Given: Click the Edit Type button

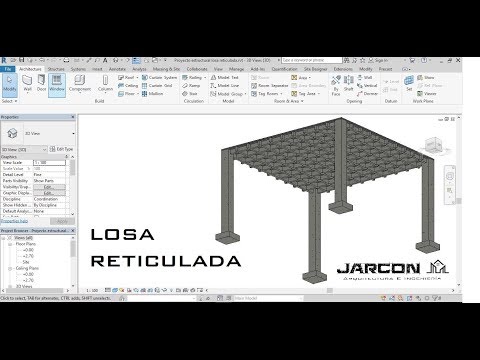Looking at the screenshot, I should (61, 149).
